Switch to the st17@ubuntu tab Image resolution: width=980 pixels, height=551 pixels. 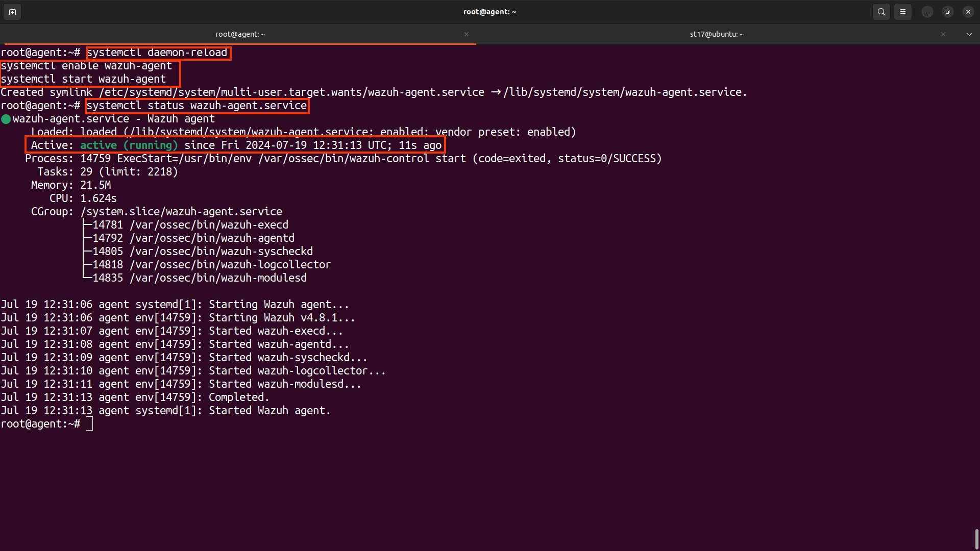click(717, 34)
